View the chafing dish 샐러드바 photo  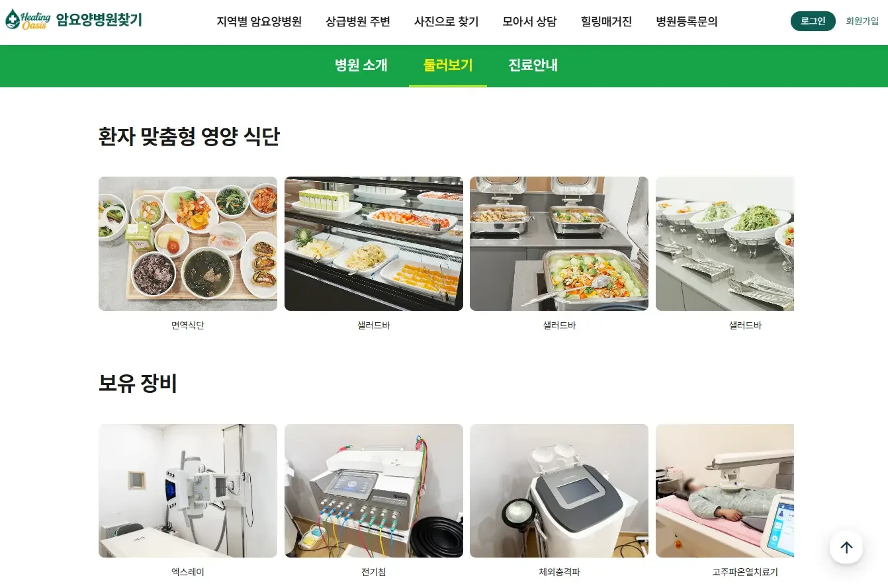[x=559, y=243]
